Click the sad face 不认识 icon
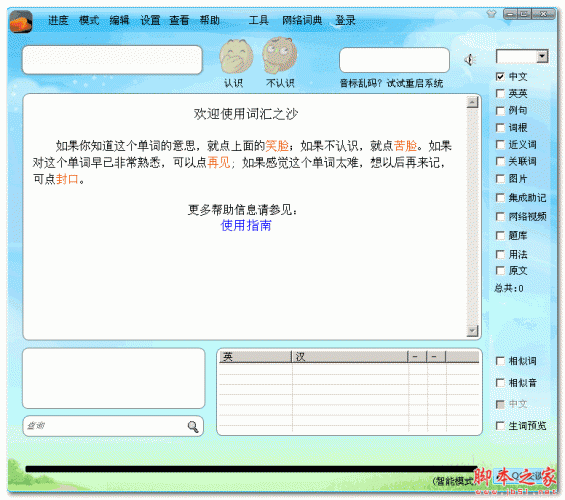 (x=280, y=55)
